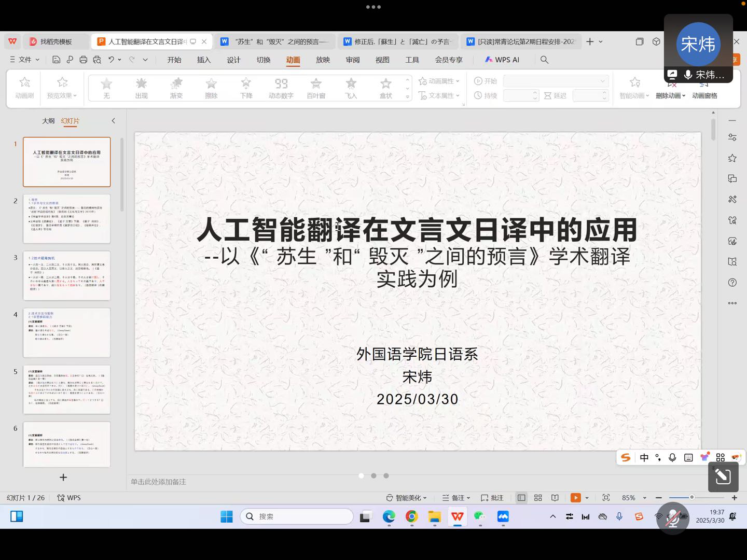This screenshot has height=560, width=747.
Task: Open the 智能美化 dropdown menu
Action: pyautogui.click(x=407, y=498)
